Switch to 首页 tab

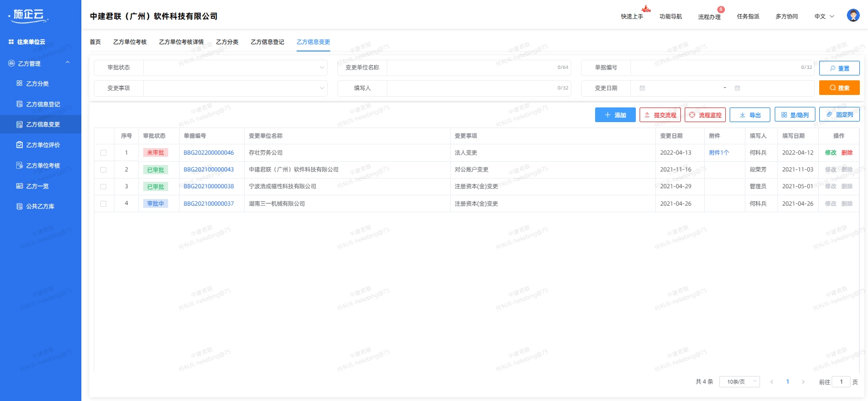tap(95, 42)
